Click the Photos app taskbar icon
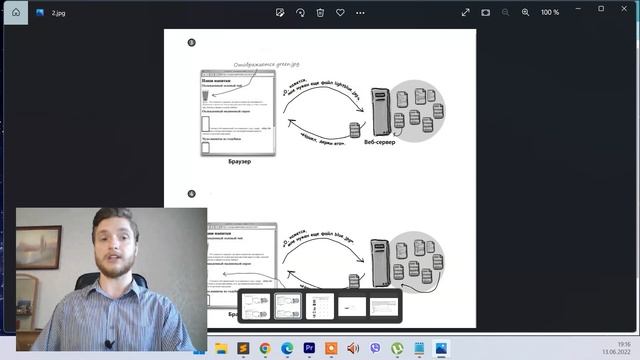Viewport: 640px width, 360px height. click(441, 348)
